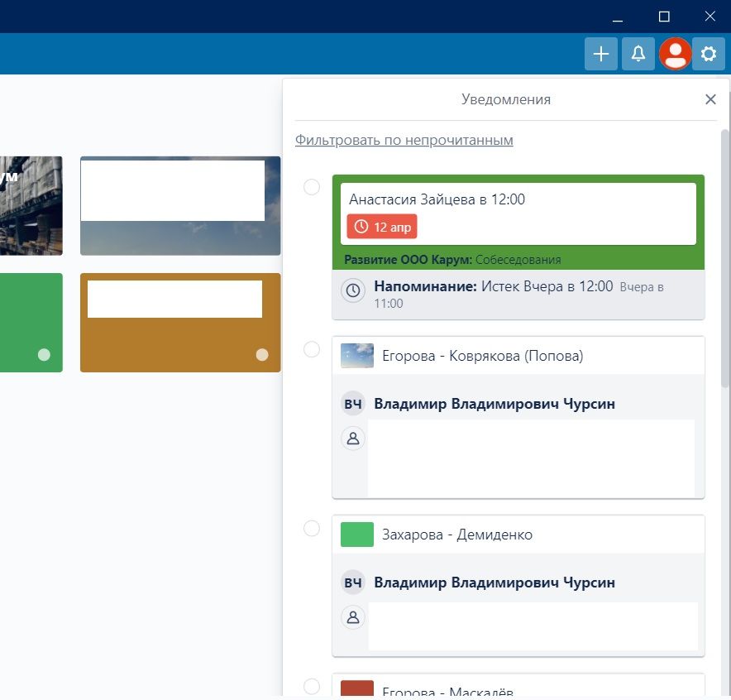This screenshot has height=700, width=731.
Task: Open card Захарова - Демиденко
Action: pos(456,535)
